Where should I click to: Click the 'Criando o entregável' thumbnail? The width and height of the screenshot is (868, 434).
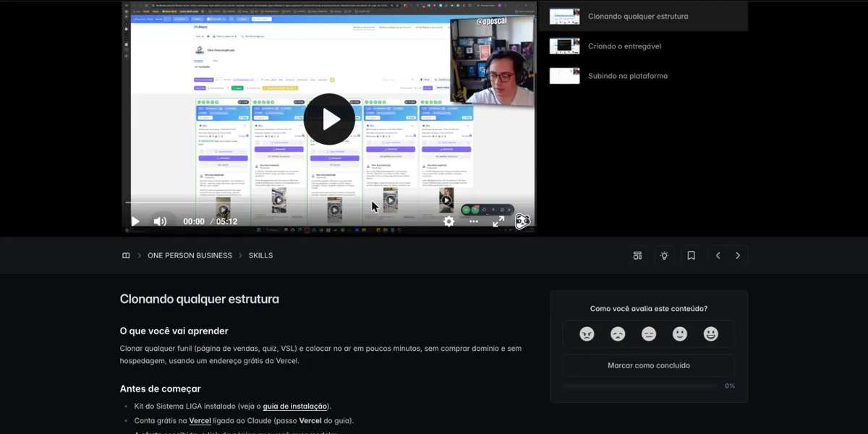click(x=564, y=46)
